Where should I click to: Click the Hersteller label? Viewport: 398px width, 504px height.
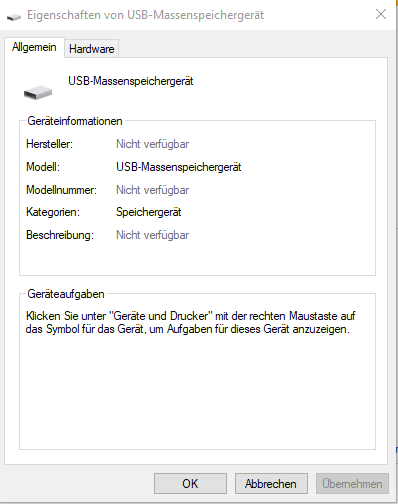tap(49, 144)
